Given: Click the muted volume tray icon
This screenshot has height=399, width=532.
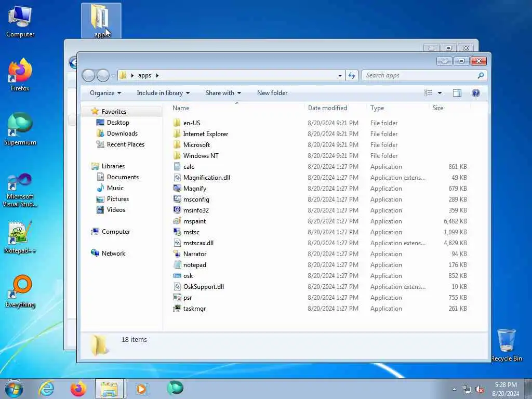Looking at the screenshot, I should click(480, 390).
